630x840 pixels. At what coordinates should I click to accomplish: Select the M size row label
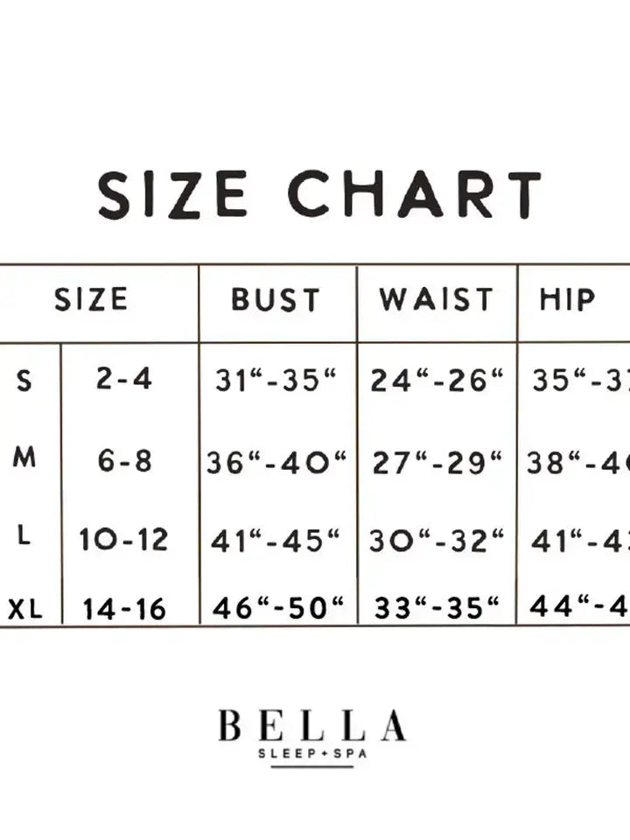tap(24, 457)
